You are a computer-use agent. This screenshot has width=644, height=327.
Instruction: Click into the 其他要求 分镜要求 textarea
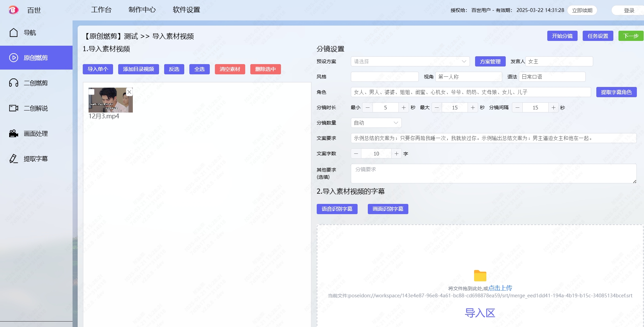[x=493, y=174]
